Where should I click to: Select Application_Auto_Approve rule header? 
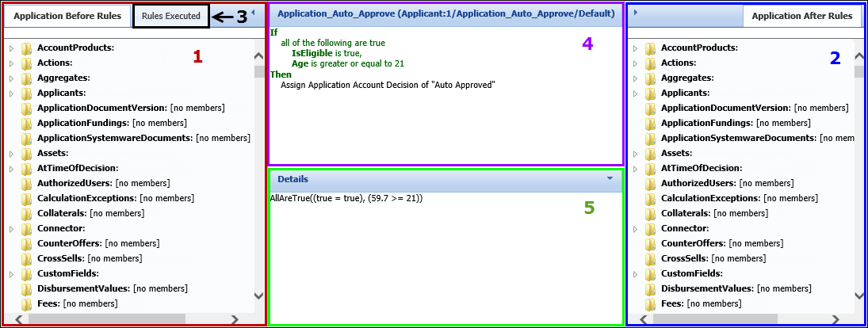pyautogui.click(x=445, y=15)
